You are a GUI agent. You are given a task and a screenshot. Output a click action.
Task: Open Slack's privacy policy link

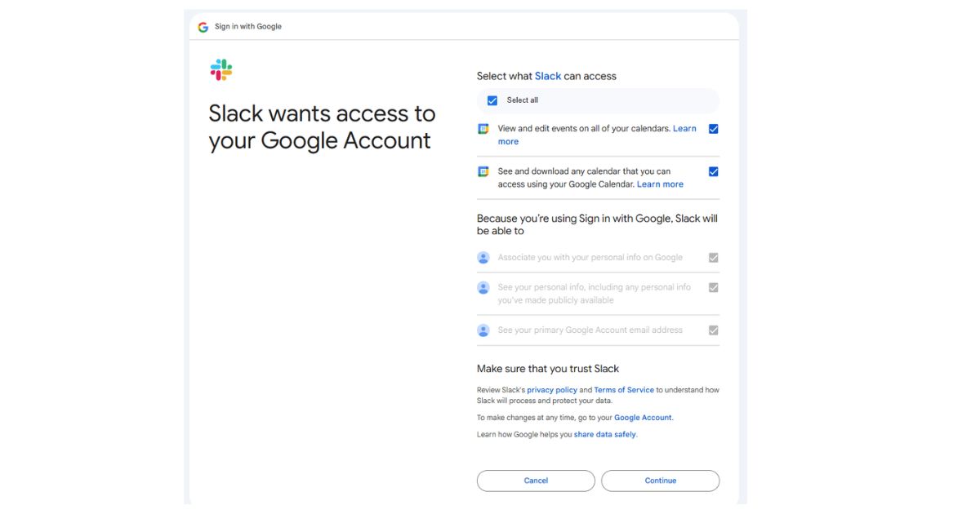point(552,390)
